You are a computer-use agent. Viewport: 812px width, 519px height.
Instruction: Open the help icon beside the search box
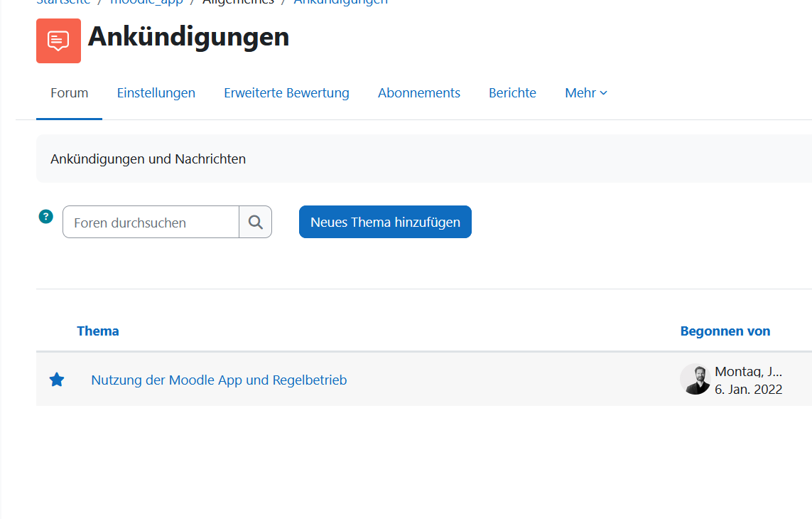pyautogui.click(x=46, y=217)
